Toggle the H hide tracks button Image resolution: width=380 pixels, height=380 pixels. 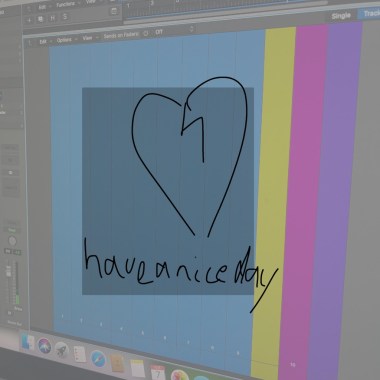(x=53, y=18)
